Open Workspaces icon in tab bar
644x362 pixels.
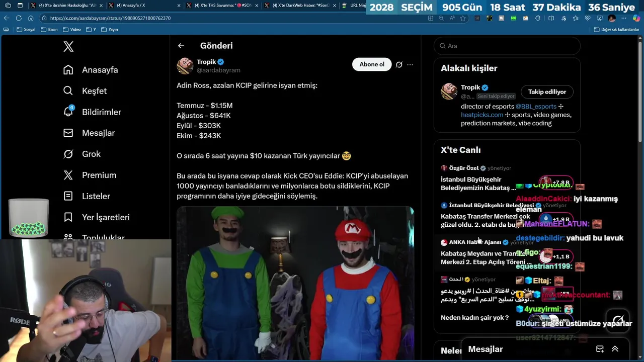[x=7, y=6]
